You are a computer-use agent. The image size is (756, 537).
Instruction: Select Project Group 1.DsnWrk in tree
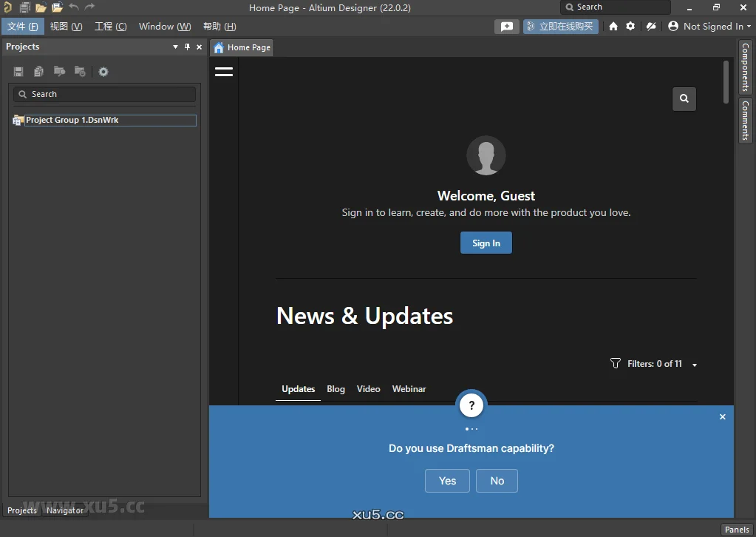(x=72, y=120)
